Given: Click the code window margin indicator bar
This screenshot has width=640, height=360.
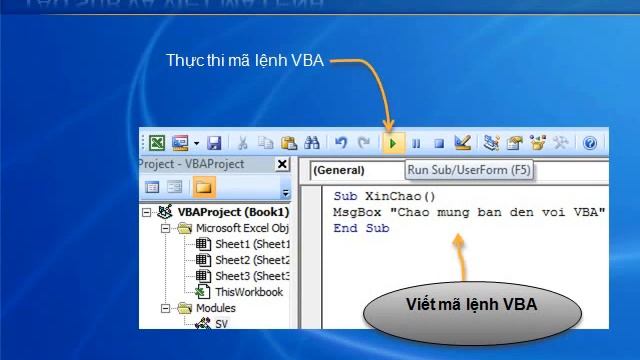Looking at the screenshot, I should (311, 257).
